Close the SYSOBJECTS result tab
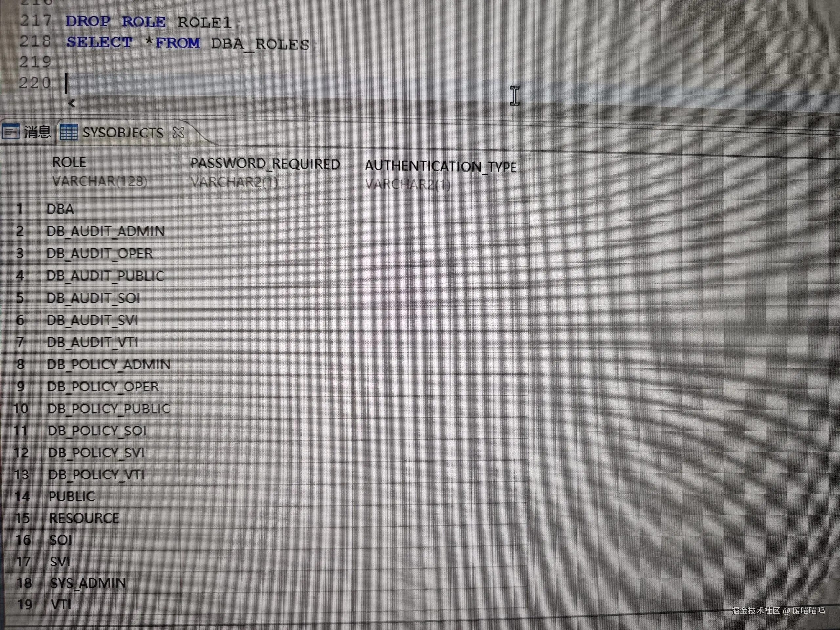The width and height of the screenshot is (840, 630). 178,132
